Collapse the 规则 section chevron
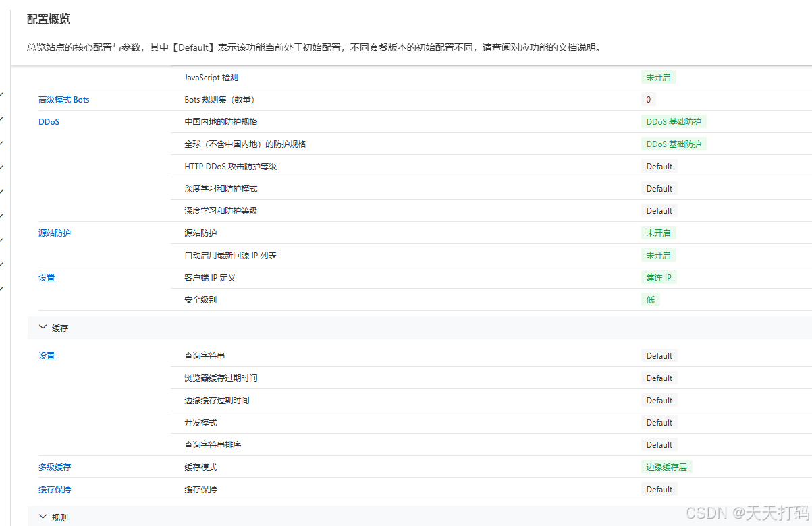The image size is (812, 526). (x=43, y=517)
